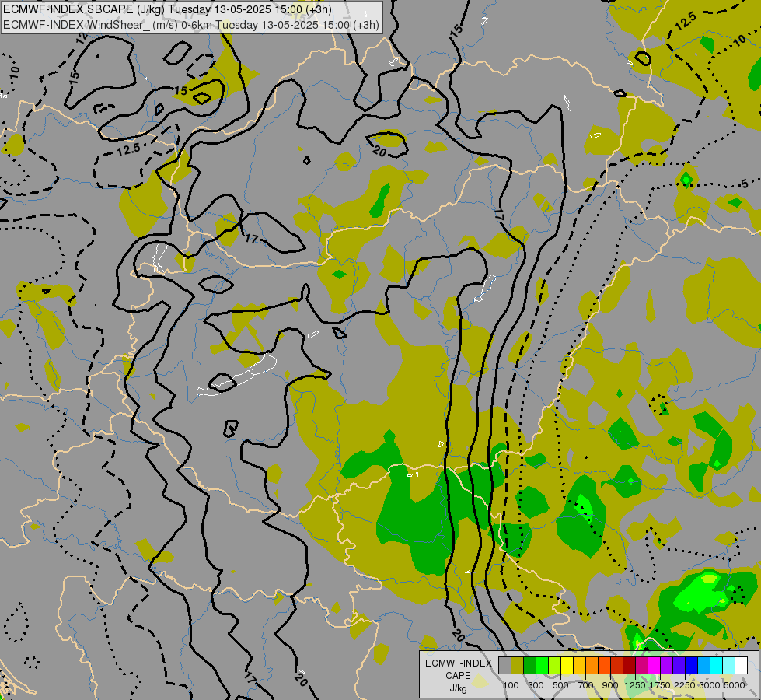Pick the gray swatch in the CAPE legend
This screenshot has height=700, width=761.
coord(504,665)
